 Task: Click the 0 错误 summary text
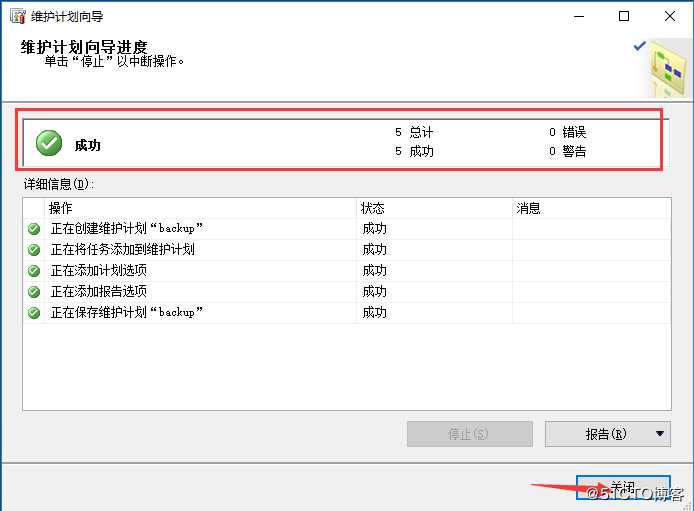click(x=567, y=132)
